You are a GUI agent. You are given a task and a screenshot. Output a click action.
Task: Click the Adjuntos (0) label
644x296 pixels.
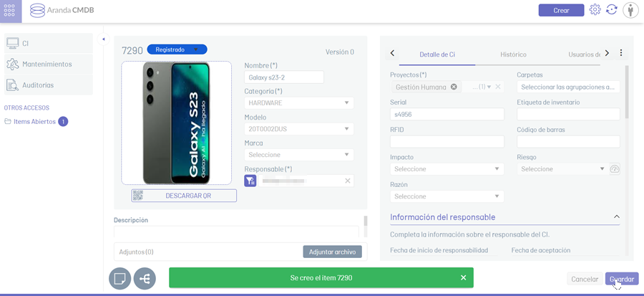[136, 252]
